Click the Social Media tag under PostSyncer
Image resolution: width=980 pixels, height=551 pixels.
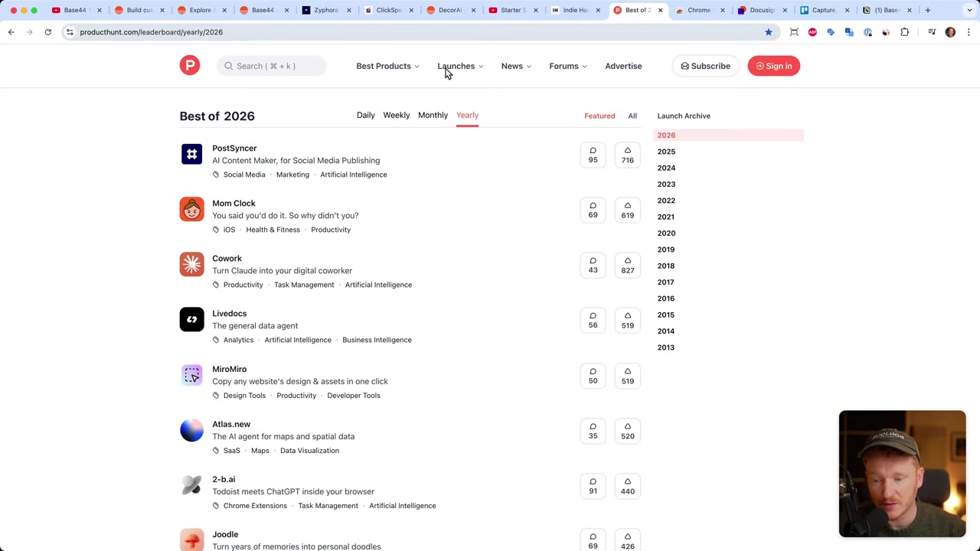(x=244, y=174)
